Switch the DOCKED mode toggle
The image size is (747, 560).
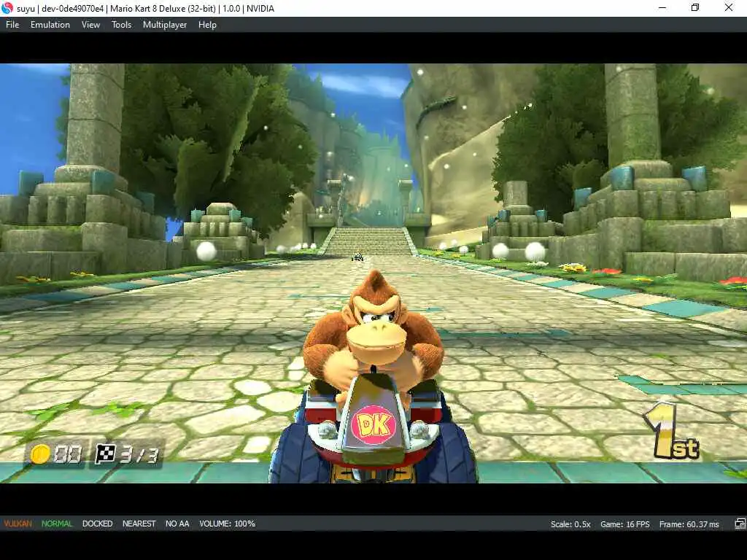[97, 524]
